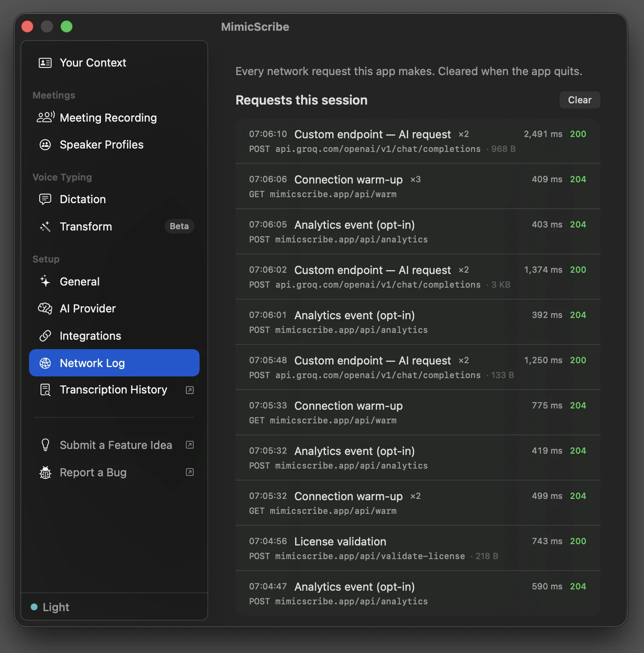Click external link arrow beside Submit a Feature Idea
Image resolution: width=644 pixels, height=653 pixels.
(190, 445)
